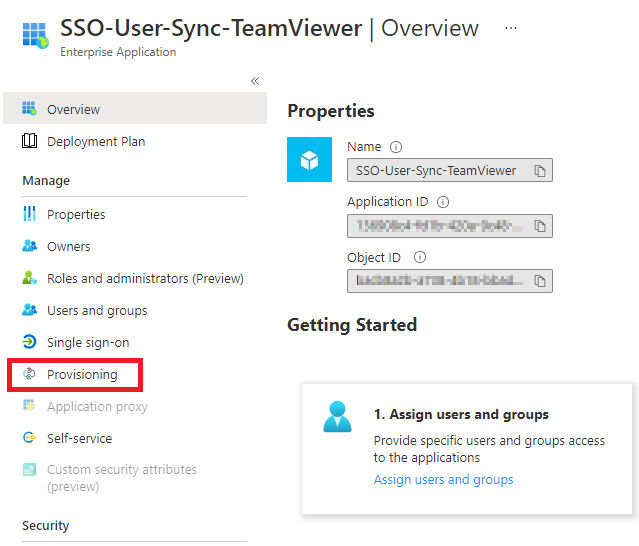Select Self-service menu item
Screen dimensions: 639x546
(x=79, y=438)
